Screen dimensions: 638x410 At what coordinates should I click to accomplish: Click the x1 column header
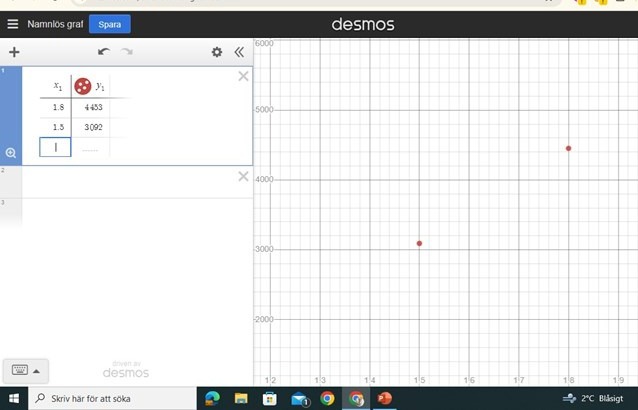tap(57, 86)
